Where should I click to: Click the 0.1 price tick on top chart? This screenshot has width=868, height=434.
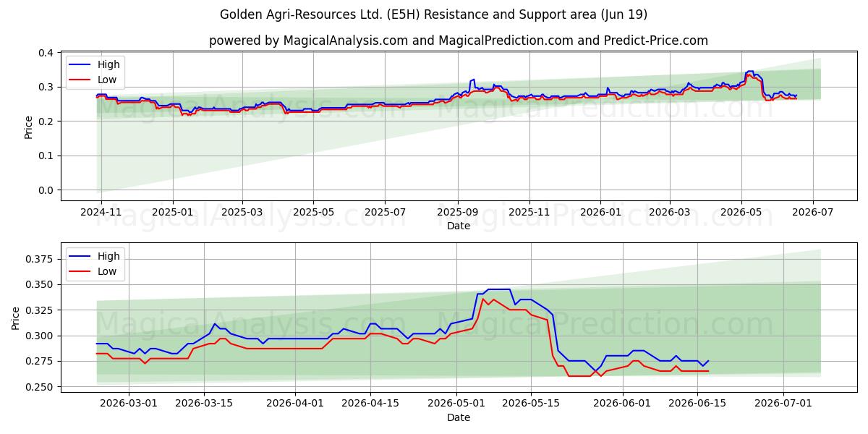point(46,156)
